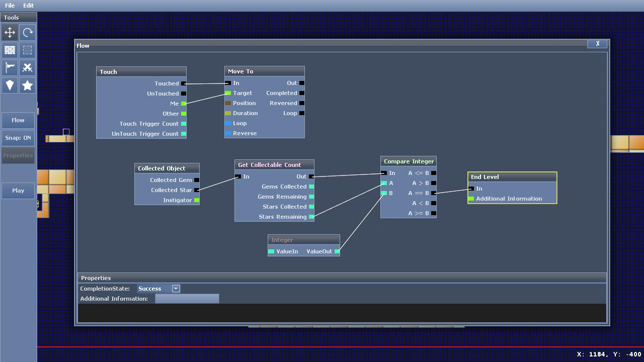Viewport: 644px width, 362px height.
Task: Select the Collected Object node title
Action: tap(167, 168)
